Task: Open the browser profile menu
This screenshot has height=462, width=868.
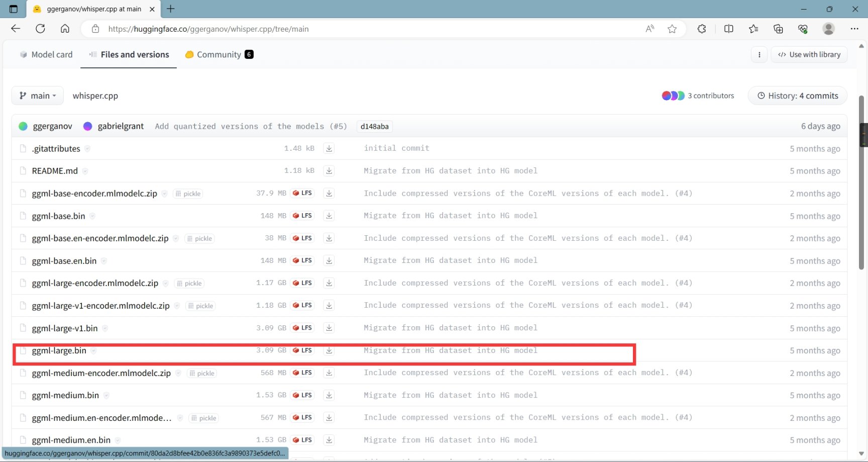Action: pyautogui.click(x=829, y=29)
